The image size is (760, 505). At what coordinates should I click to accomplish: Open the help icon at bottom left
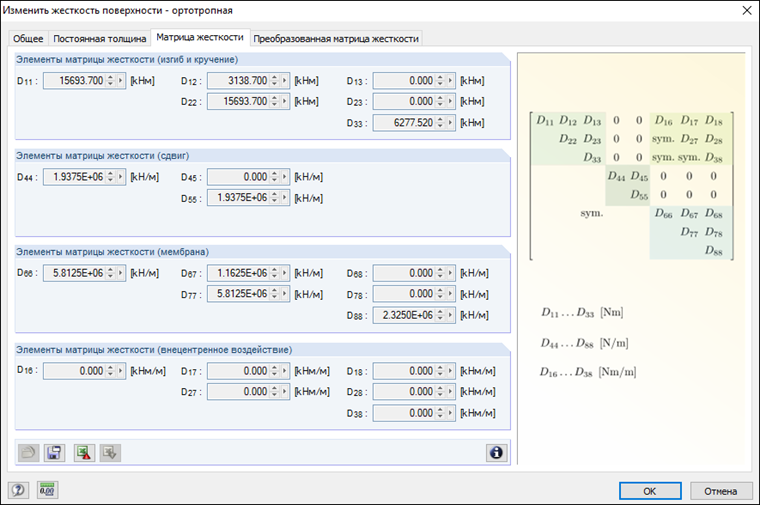(x=18, y=490)
